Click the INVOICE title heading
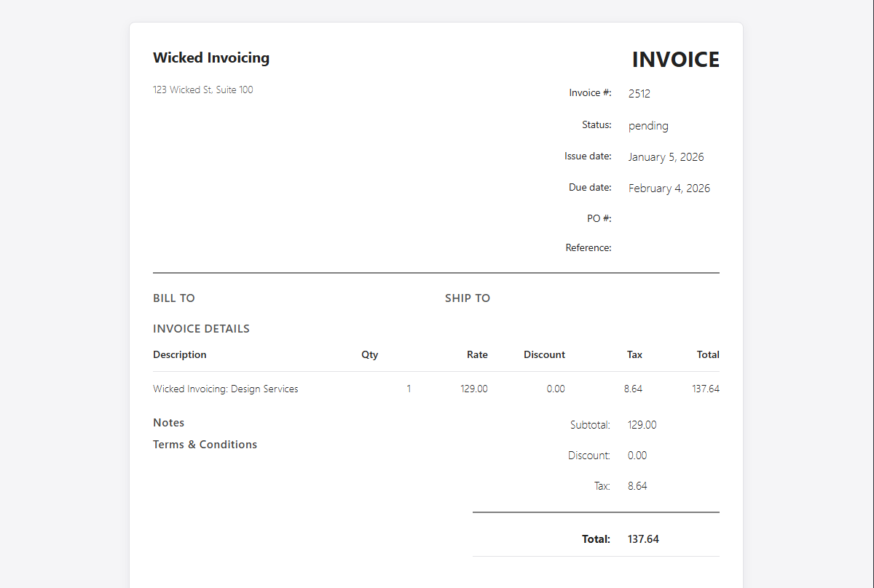This screenshot has height=588, width=874. (x=675, y=59)
